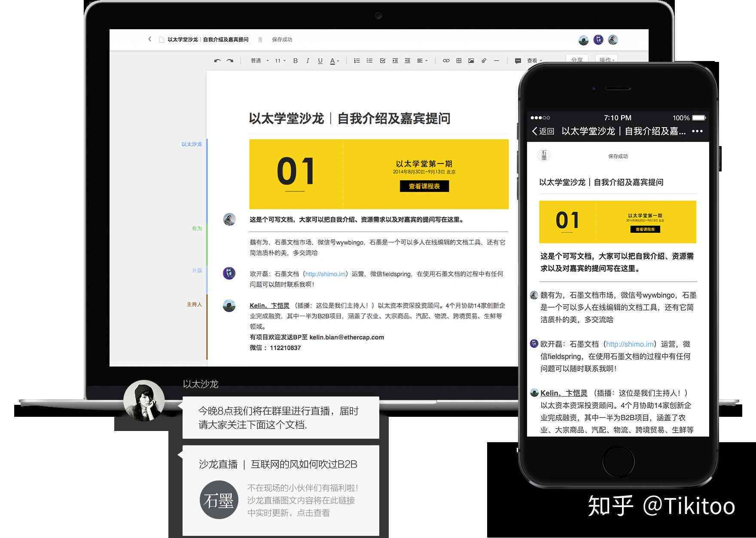
Task: Insert a bulleted list
Action: coord(369,61)
